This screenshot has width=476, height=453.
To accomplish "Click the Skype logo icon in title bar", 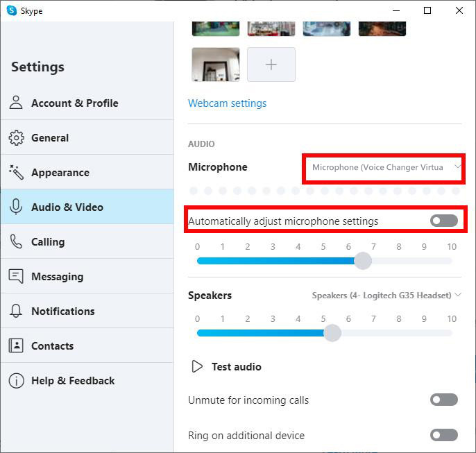I will pos(12,10).
